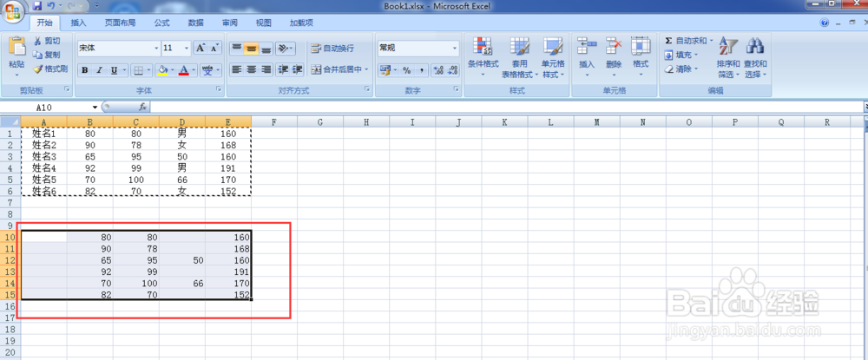Image resolution: width=868 pixels, height=360 pixels.
Task: Open Review (审阅) tab
Action: click(x=230, y=23)
